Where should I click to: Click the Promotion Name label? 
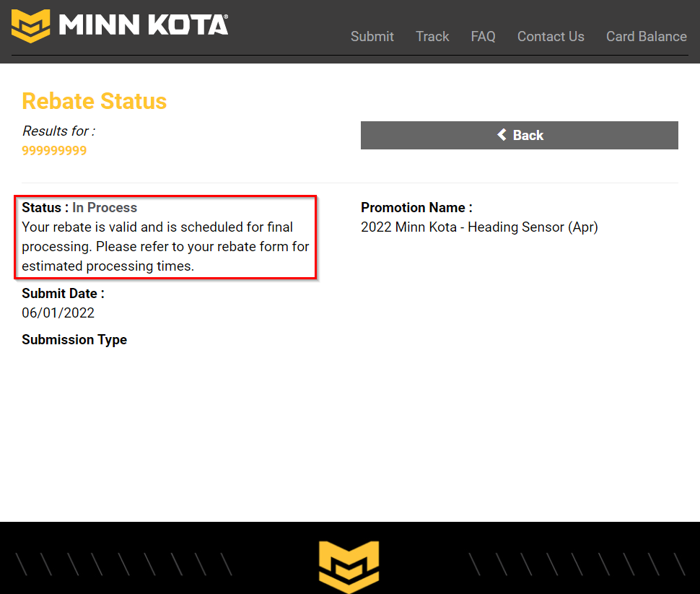416,208
